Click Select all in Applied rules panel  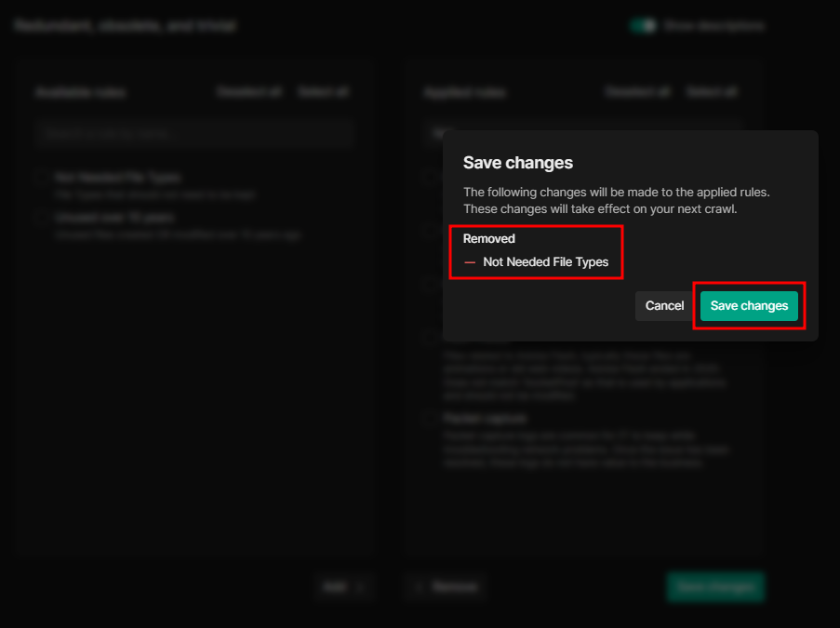click(x=712, y=92)
